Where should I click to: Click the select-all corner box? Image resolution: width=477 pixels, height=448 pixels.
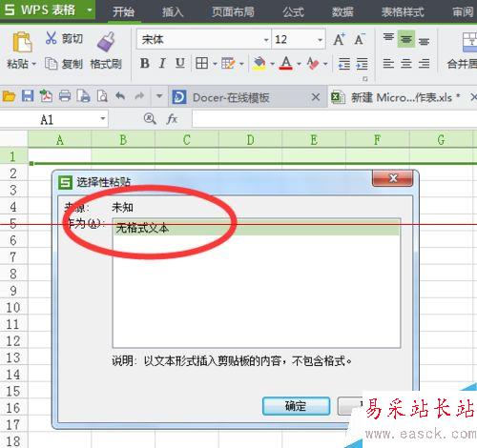(x=13, y=139)
